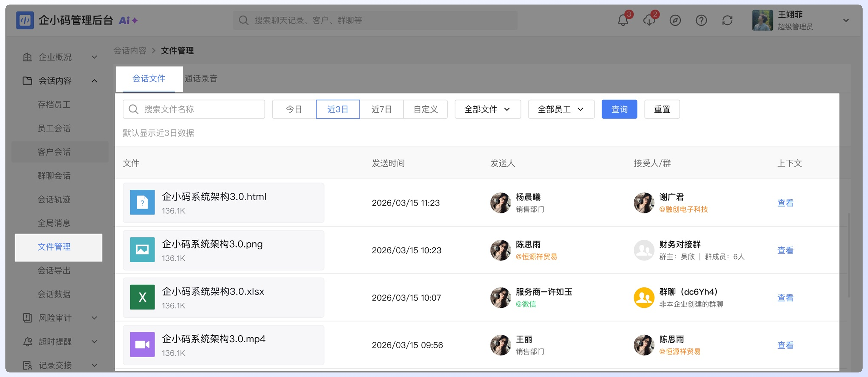This screenshot has width=868, height=377.
Task: Open 会话导出 in sidebar
Action: 54,271
